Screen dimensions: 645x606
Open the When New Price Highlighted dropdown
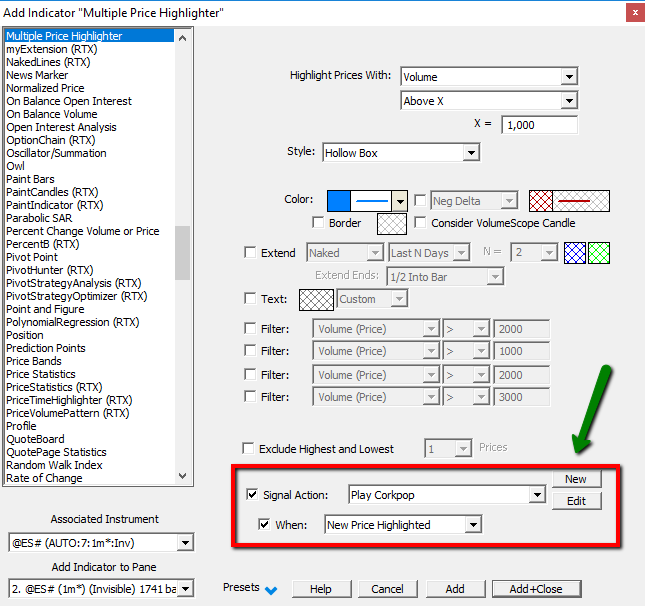(x=473, y=525)
